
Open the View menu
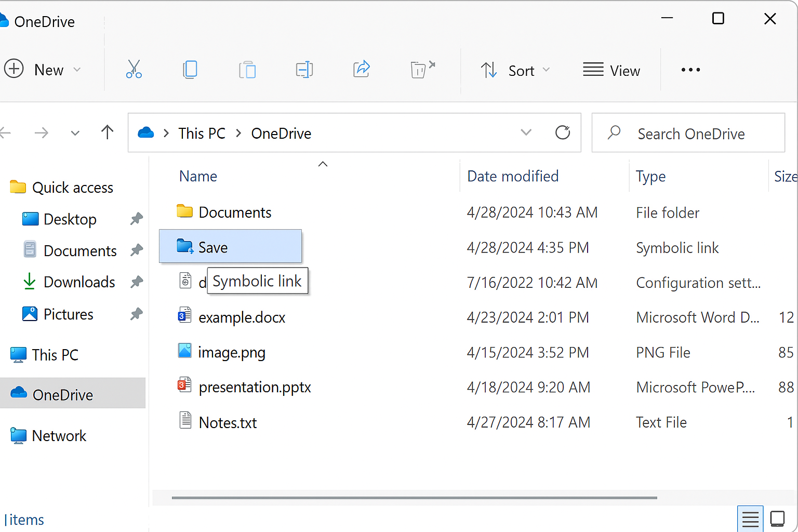click(611, 70)
